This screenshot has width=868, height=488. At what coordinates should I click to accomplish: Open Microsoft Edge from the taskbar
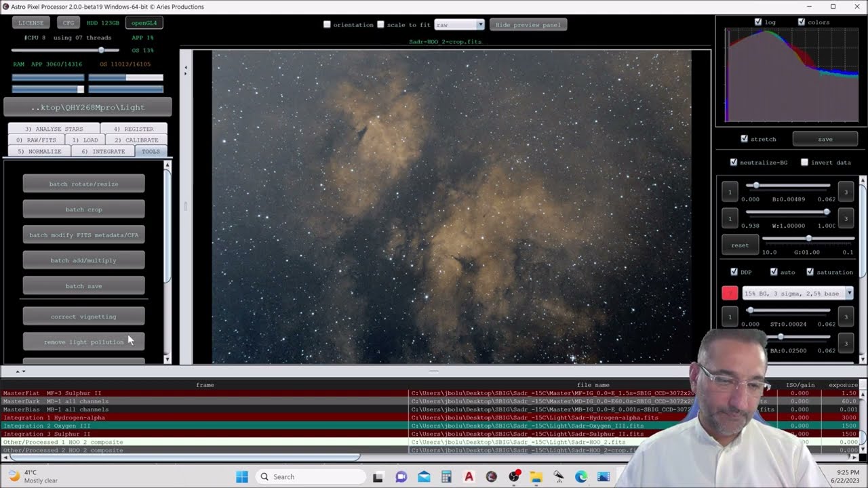(581, 476)
